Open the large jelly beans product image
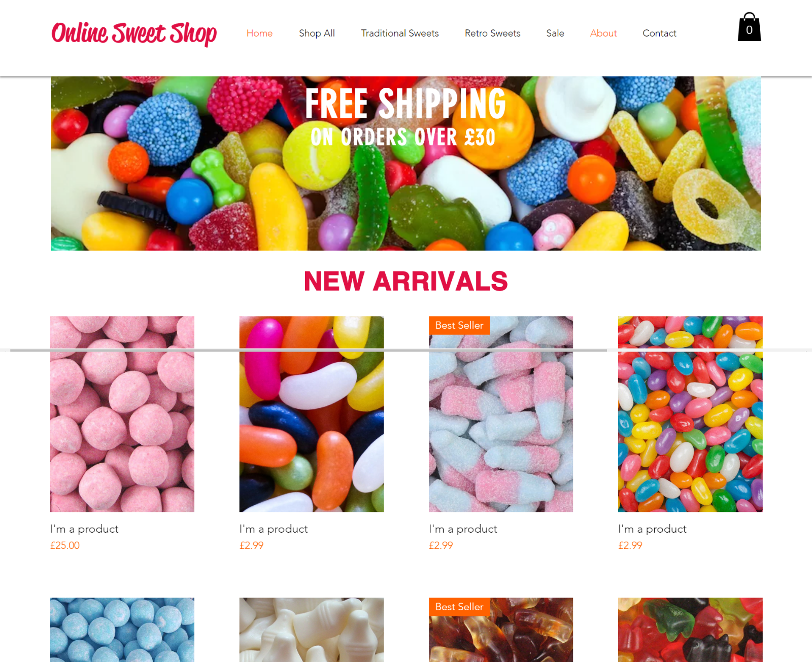Image resolution: width=812 pixels, height=662 pixels. 312,414
